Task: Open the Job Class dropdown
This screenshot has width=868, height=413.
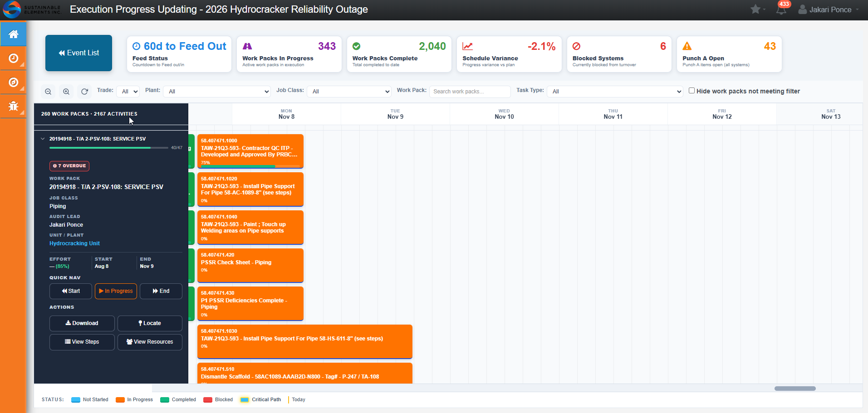Action: tap(349, 92)
